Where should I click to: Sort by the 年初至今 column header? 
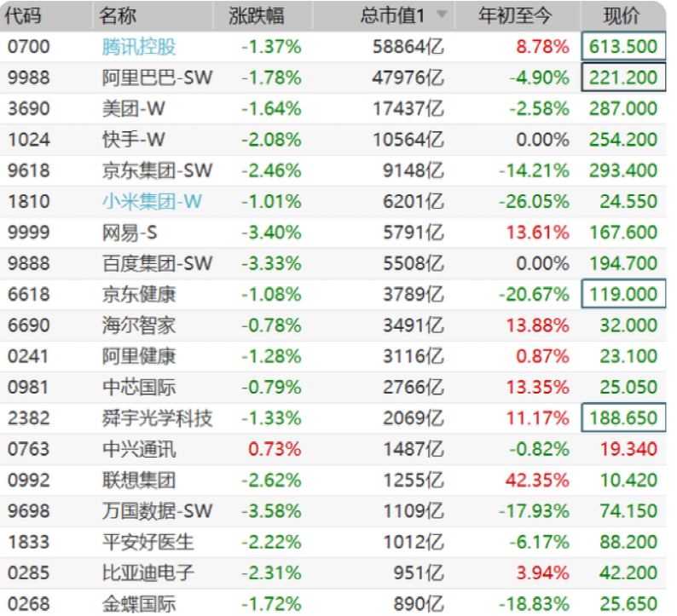tap(515, 16)
